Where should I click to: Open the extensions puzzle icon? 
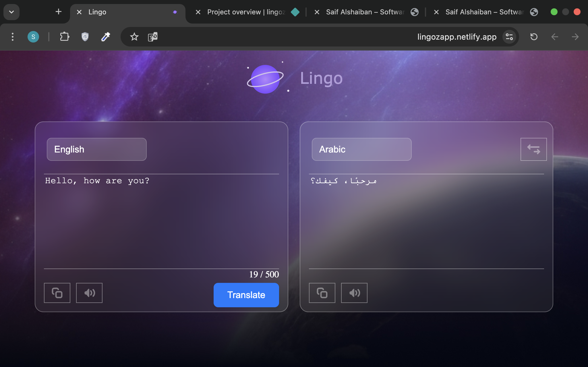(x=65, y=37)
